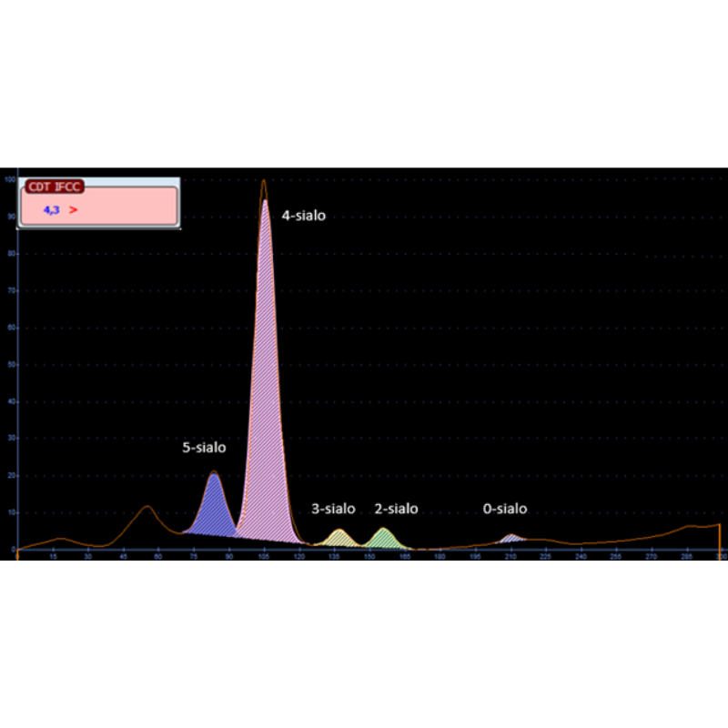Screen dimensions: 728x728
Task: Click the blue shaded 5-sialo peak
Action: tap(214, 511)
